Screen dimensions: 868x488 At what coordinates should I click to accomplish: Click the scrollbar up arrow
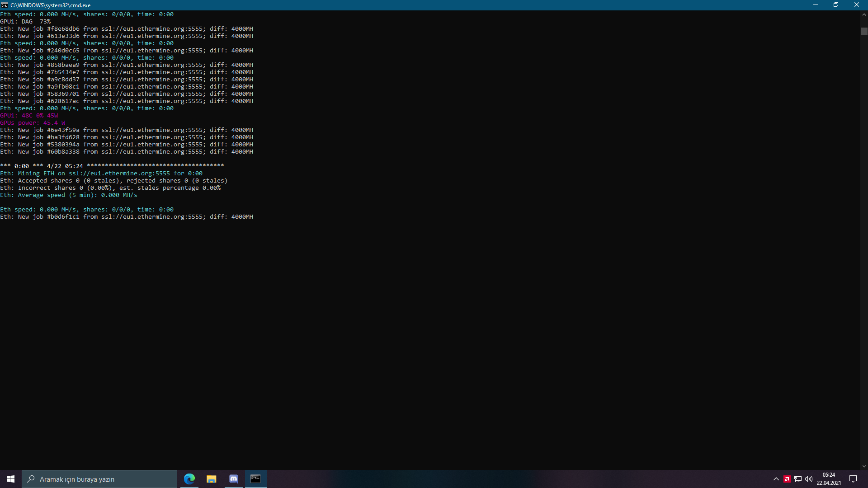click(x=864, y=14)
